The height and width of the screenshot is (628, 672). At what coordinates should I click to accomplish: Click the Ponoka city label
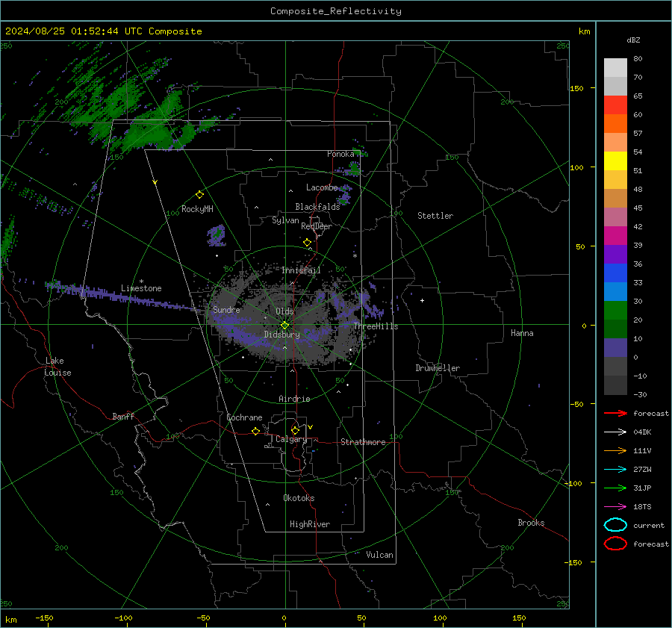tap(340, 154)
